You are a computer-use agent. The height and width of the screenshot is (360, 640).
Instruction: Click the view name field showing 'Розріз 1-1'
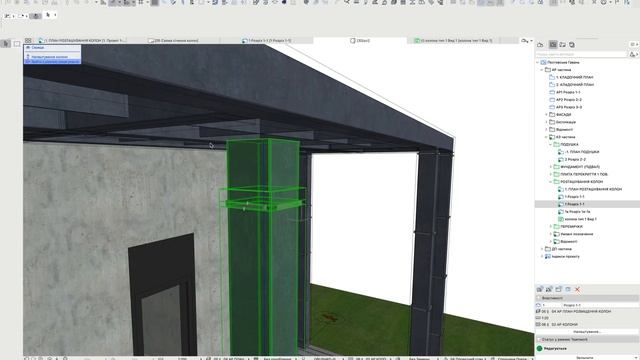pyautogui.click(x=600, y=305)
